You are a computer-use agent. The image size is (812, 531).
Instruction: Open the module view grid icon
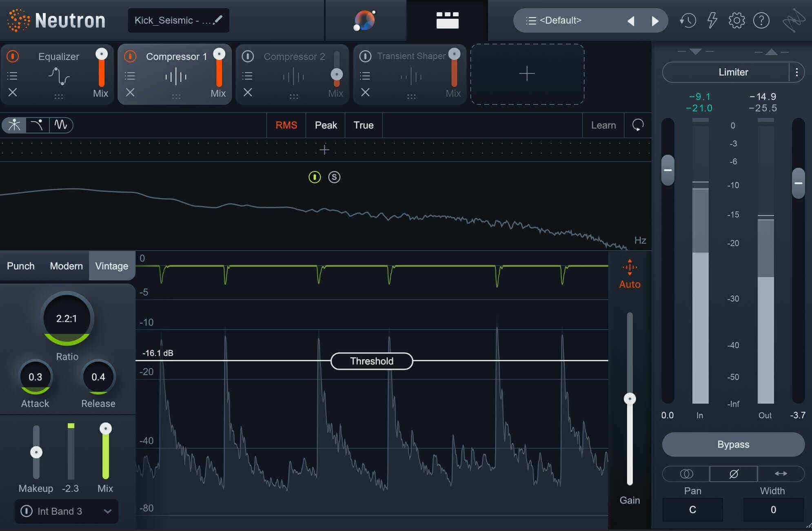point(447,20)
